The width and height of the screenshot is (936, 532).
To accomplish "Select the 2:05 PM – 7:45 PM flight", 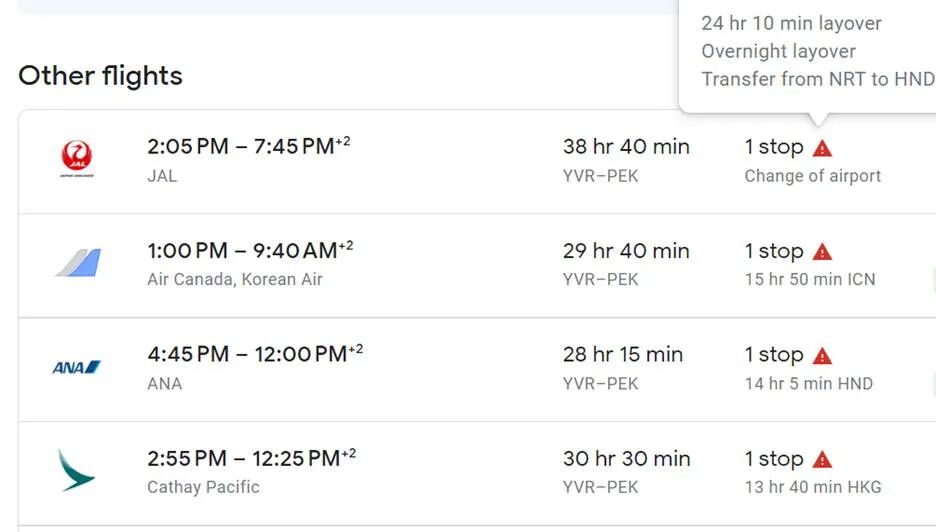I will 241,147.
